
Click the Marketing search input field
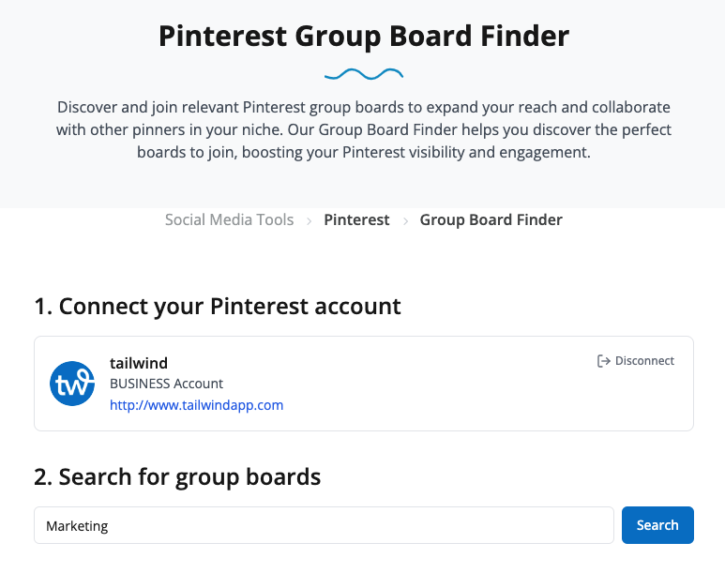324,525
